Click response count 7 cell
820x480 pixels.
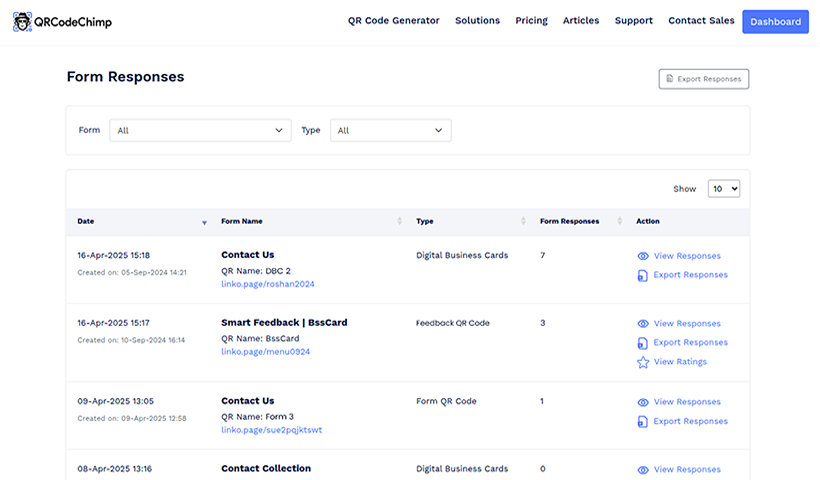(542, 255)
